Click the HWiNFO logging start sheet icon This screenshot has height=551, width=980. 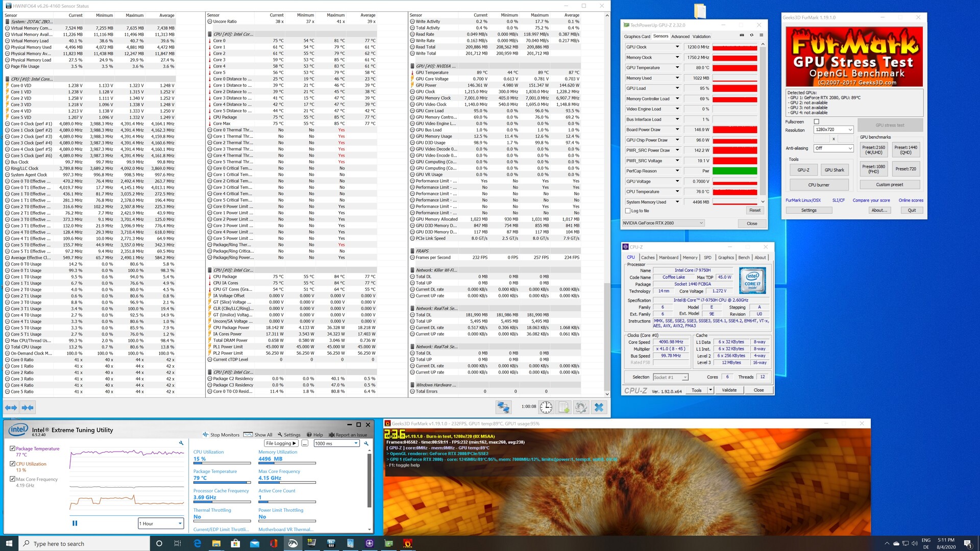(x=563, y=407)
